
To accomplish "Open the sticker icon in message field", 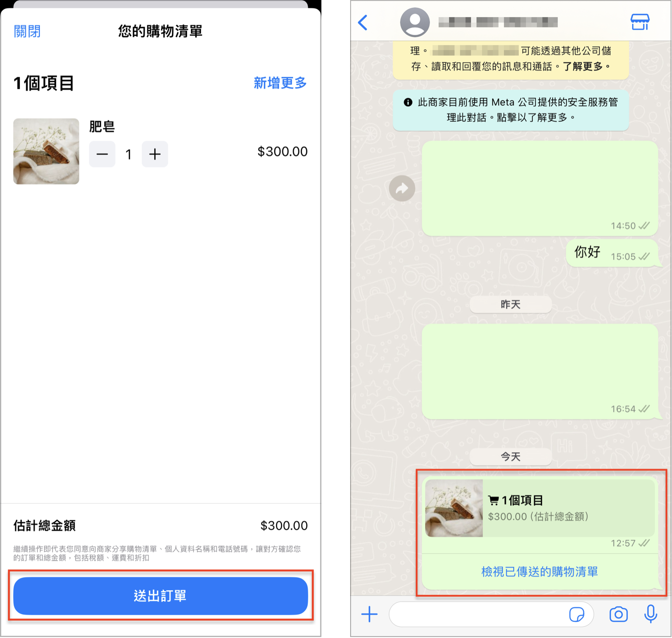I will pyautogui.click(x=577, y=614).
